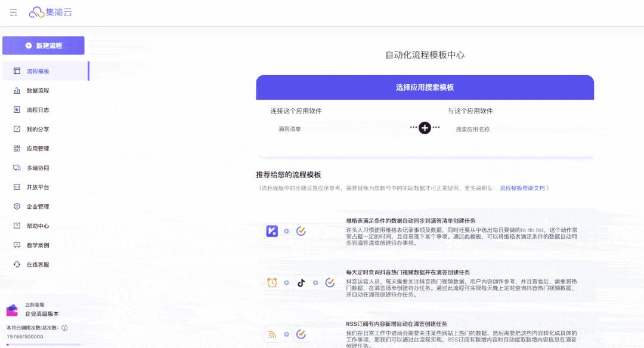Click the alarm clock trigger icon
This screenshot has width=644, height=348.
pyautogui.click(x=272, y=283)
